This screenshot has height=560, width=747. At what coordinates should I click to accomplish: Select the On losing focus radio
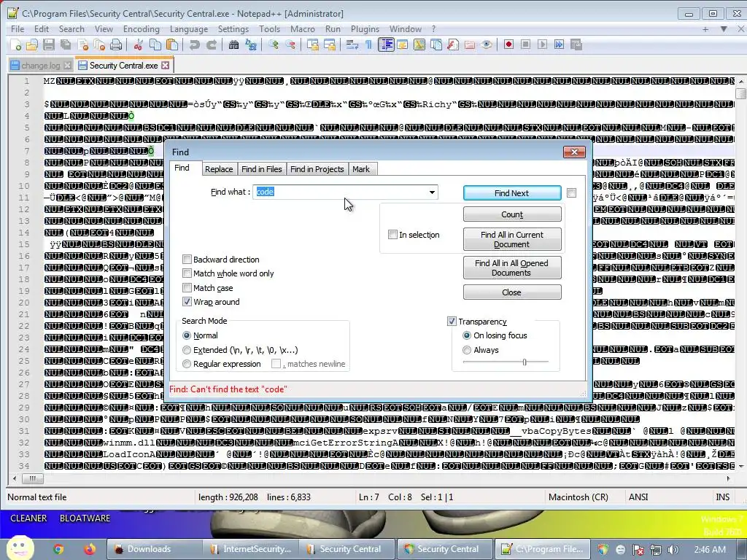click(467, 335)
